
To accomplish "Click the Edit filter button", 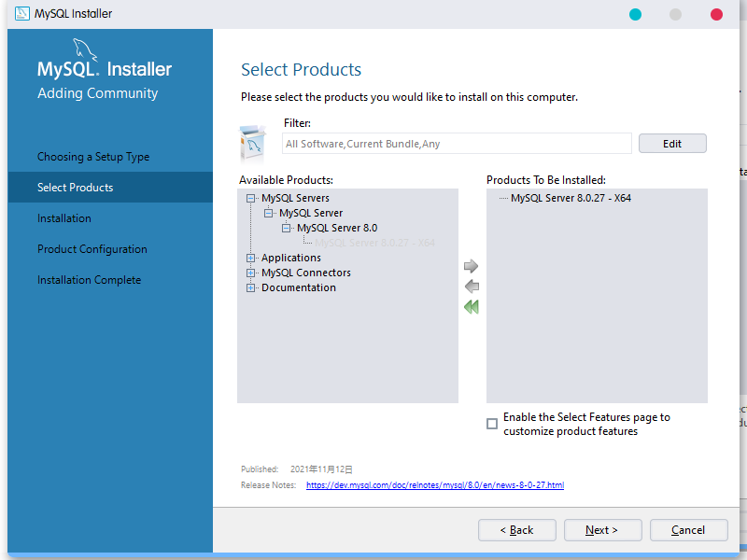I will pos(672,144).
